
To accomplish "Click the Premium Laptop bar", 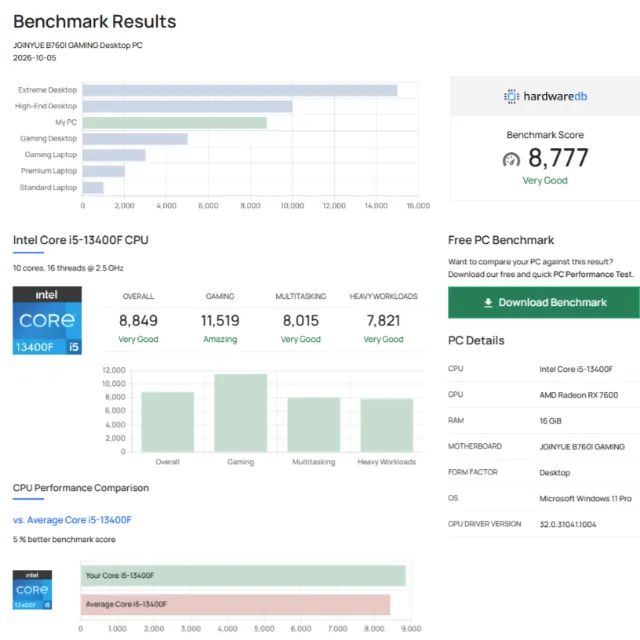I will (x=103, y=171).
